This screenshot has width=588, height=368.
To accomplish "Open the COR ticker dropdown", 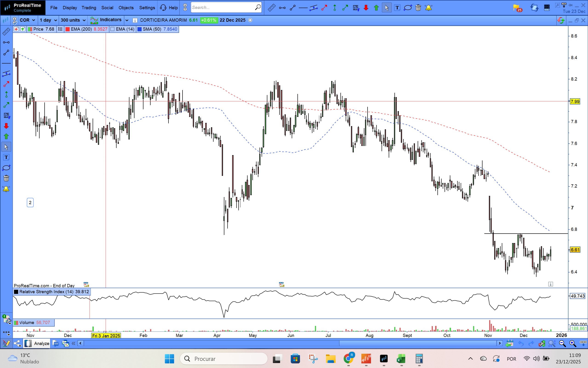I will pos(27,20).
